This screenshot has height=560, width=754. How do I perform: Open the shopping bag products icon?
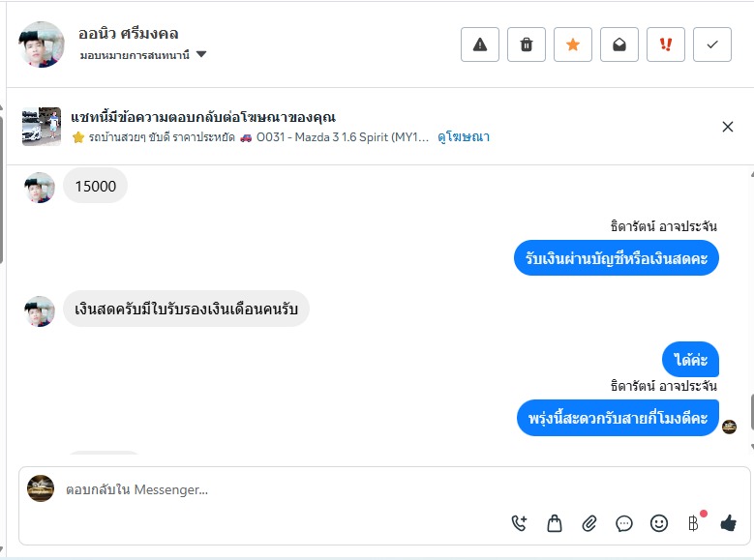tap(555, 523)
